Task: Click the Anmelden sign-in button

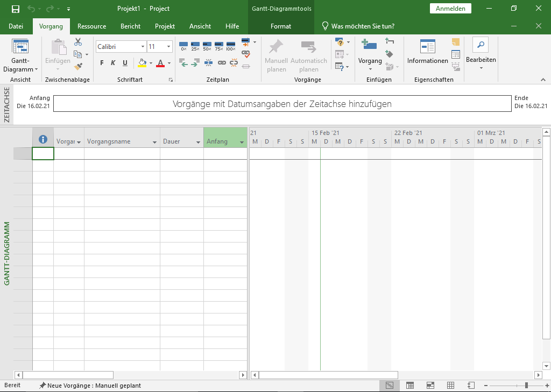Action: pyautogui.click(x=450, y=9)
